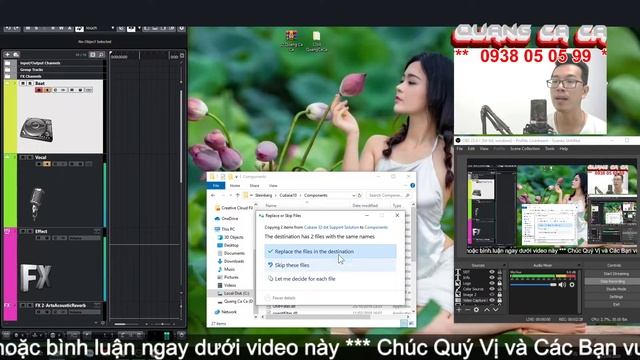Open the address bar history dropdown
Image resolution: width=640 pixels, height=360 pixels.
(353, 196)
